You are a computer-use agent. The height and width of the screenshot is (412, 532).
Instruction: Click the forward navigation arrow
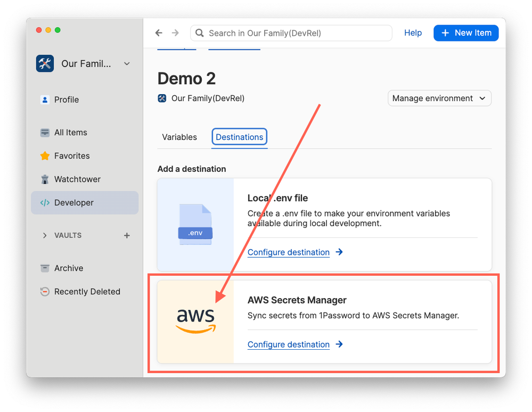[175, 33]
